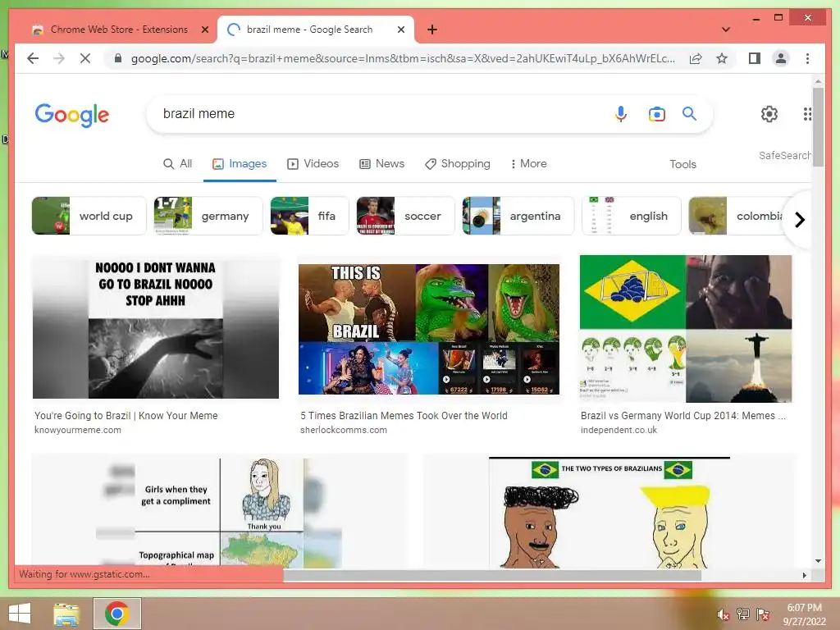Click the scroll down arrow

click(818, 561)
